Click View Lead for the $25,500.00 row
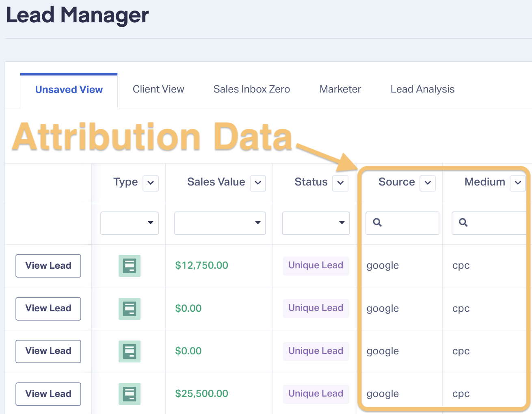 [x=48, y=394]
